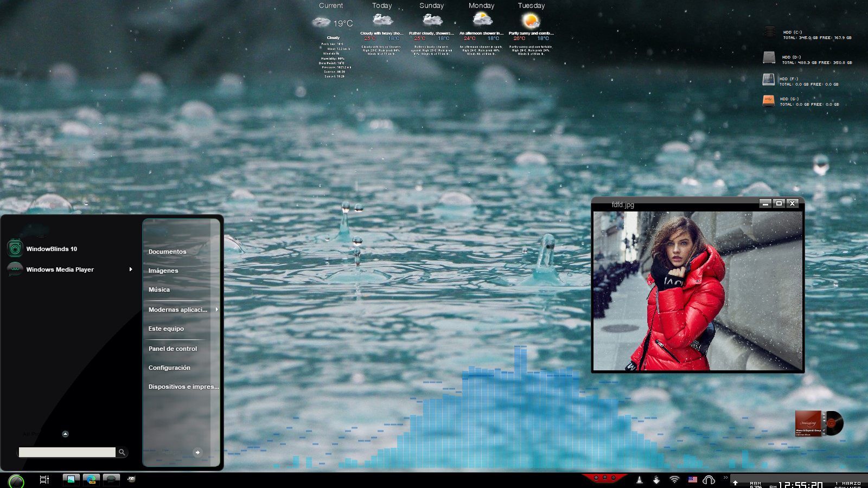Expand Windows Media Player submenu arrow

point(131,269)
